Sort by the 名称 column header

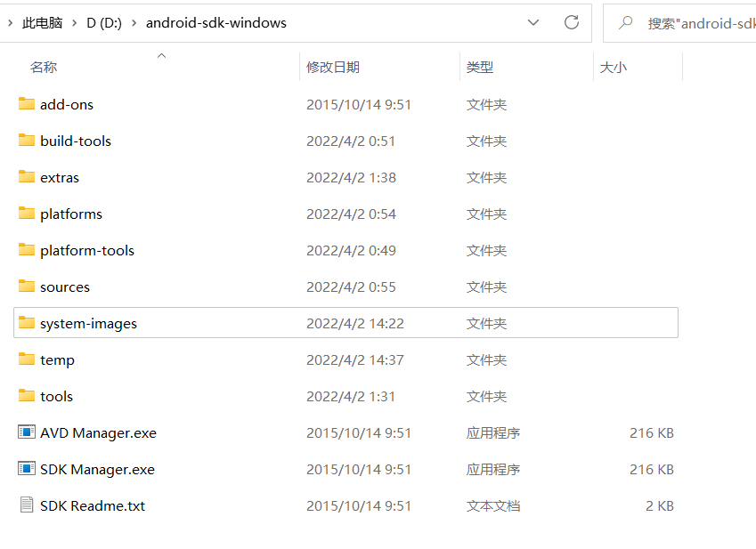[44, 67]
